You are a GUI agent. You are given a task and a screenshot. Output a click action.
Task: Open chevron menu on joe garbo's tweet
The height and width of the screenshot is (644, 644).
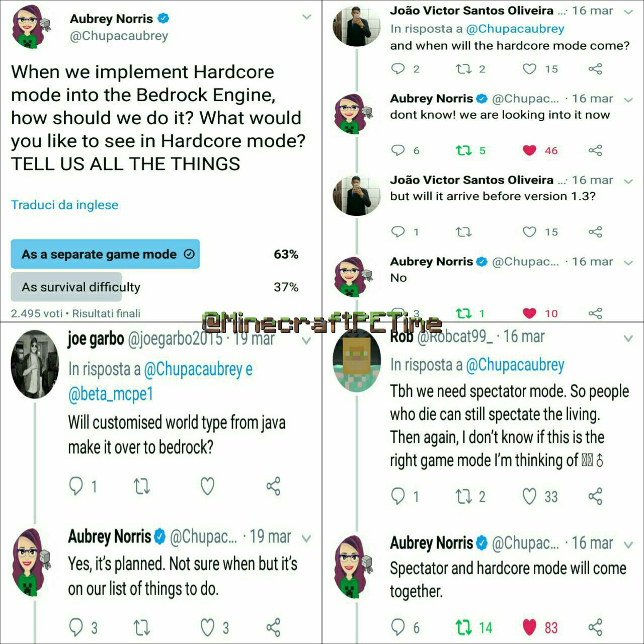[x=306, y=341]
